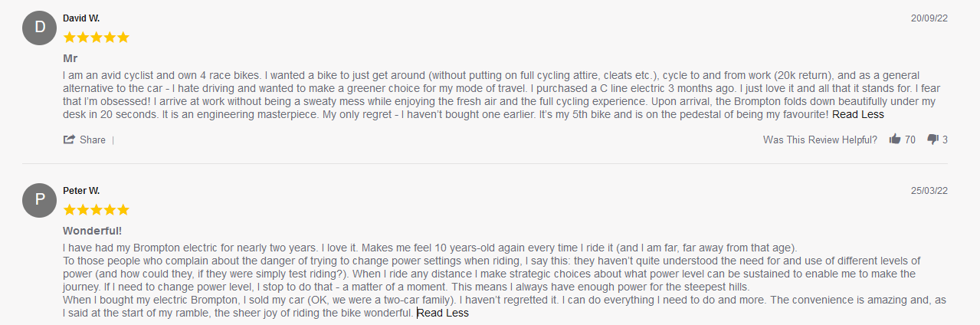This screenshot has width=980, height=325.
Task: Click the review title "Mr"
Action: pos(70,58)
